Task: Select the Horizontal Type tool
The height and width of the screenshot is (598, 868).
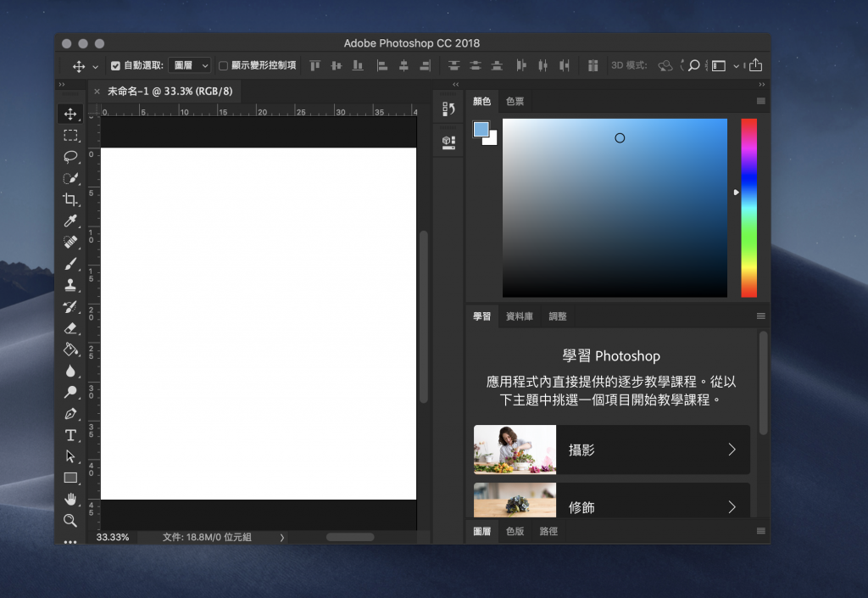Action: point(70,435)
